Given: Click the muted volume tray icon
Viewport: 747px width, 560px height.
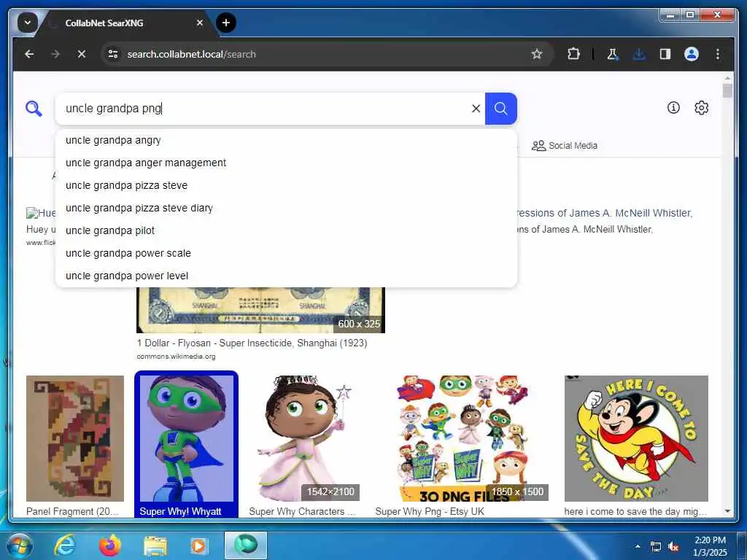Looking at the screenshot, I should click(x=673, y=546).
